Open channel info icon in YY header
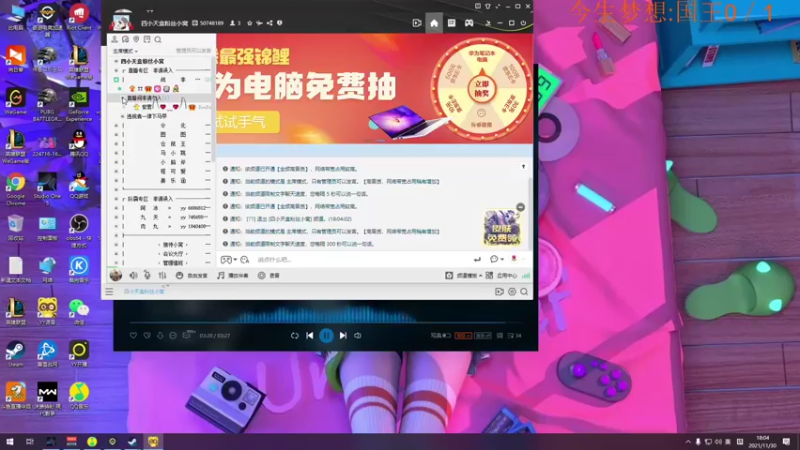Screen dimensions: 800x450 (x=280, y=23)
